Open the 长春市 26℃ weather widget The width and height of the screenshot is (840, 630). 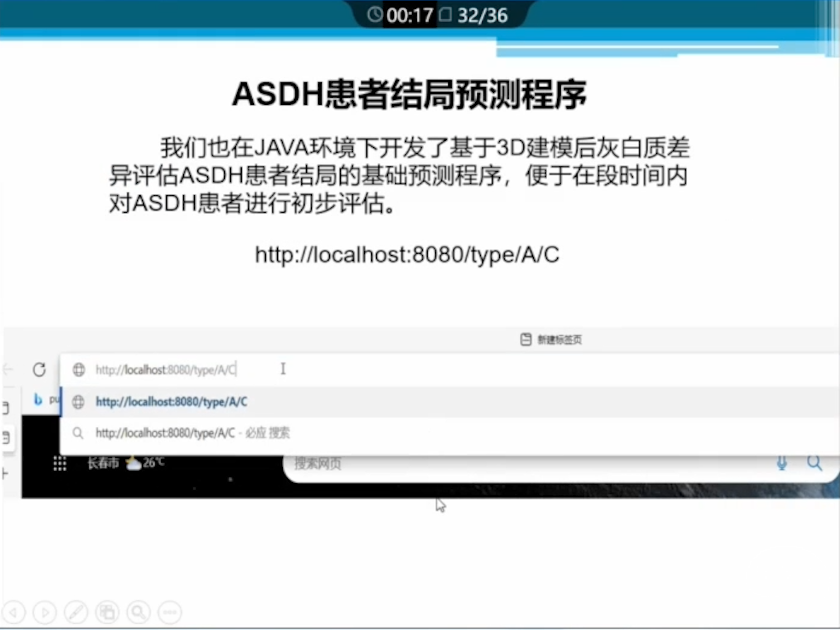126,463
